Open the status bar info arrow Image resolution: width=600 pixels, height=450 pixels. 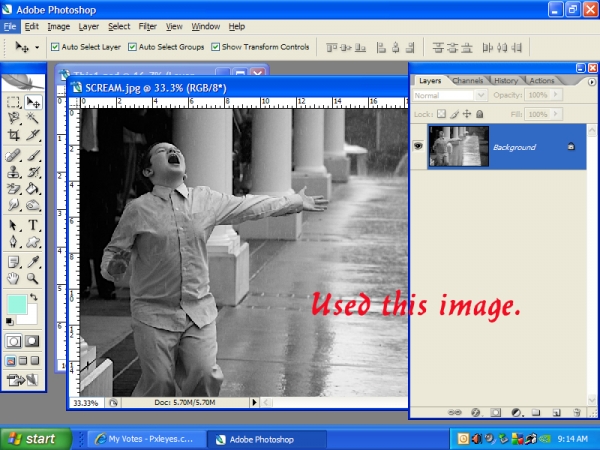[254, 402]
